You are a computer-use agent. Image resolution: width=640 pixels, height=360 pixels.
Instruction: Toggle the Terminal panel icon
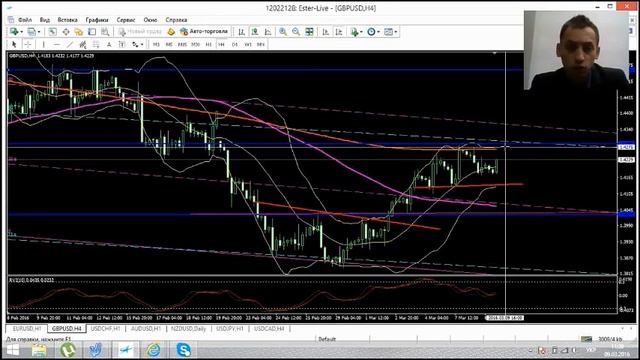click(92, 32)
